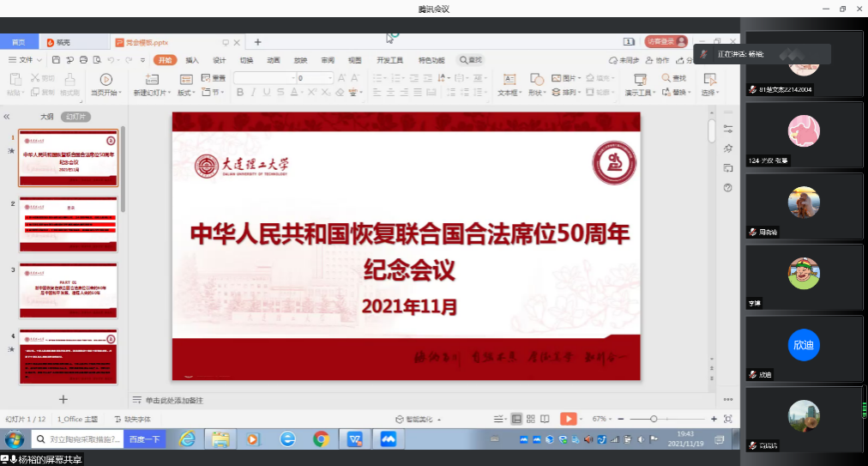Add a new document tab with plus
The image size is (868, 466).
(257, 42)
